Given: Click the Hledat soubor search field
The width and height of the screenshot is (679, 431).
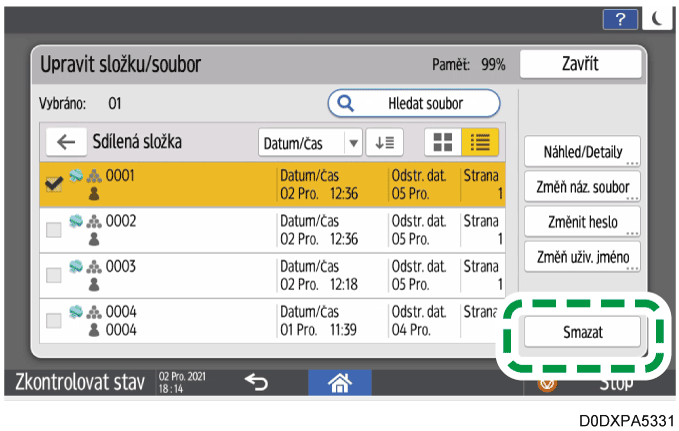Looking at the screenshot, I should click(x=414, y=102).
